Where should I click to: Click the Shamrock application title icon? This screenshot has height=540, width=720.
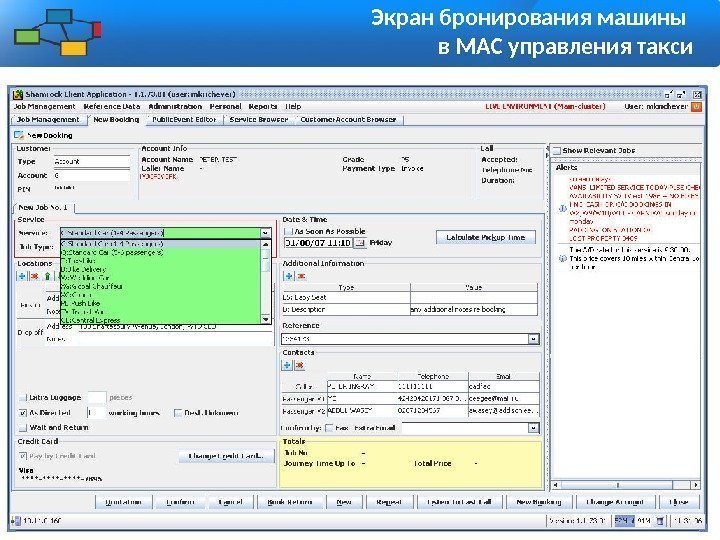pos(18,95)
